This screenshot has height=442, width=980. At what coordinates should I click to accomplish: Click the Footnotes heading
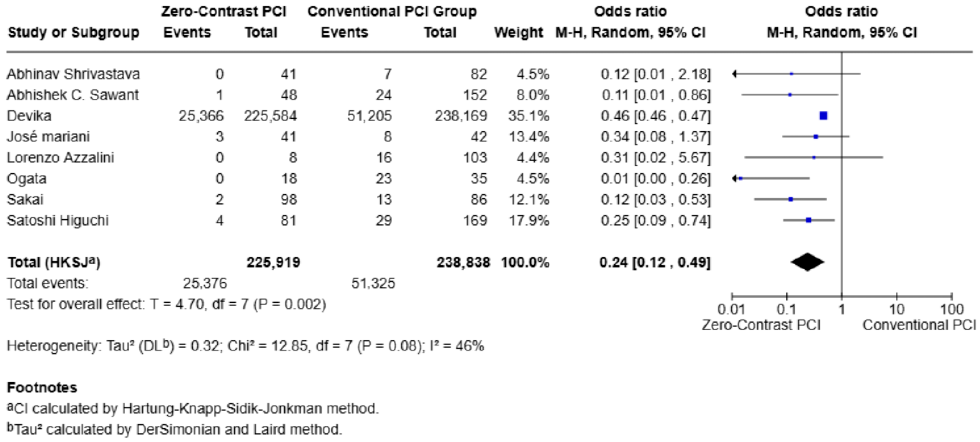pos(42,388)
